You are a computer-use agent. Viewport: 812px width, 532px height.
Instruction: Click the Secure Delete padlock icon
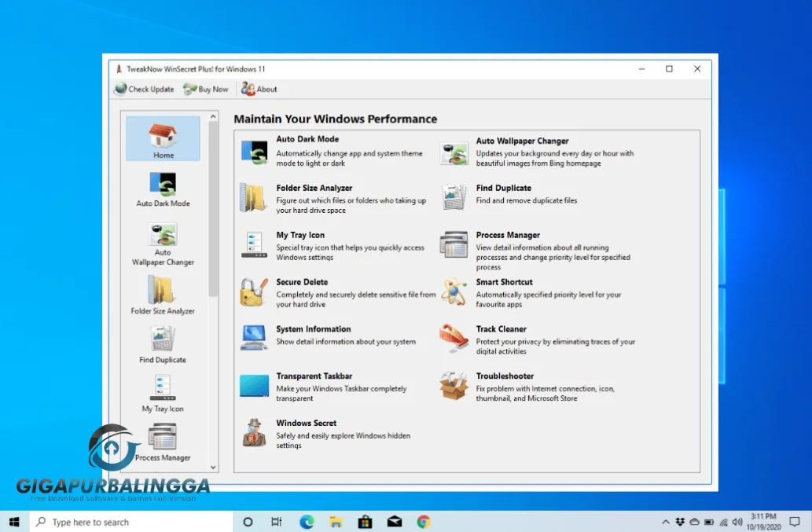(254, 292)
